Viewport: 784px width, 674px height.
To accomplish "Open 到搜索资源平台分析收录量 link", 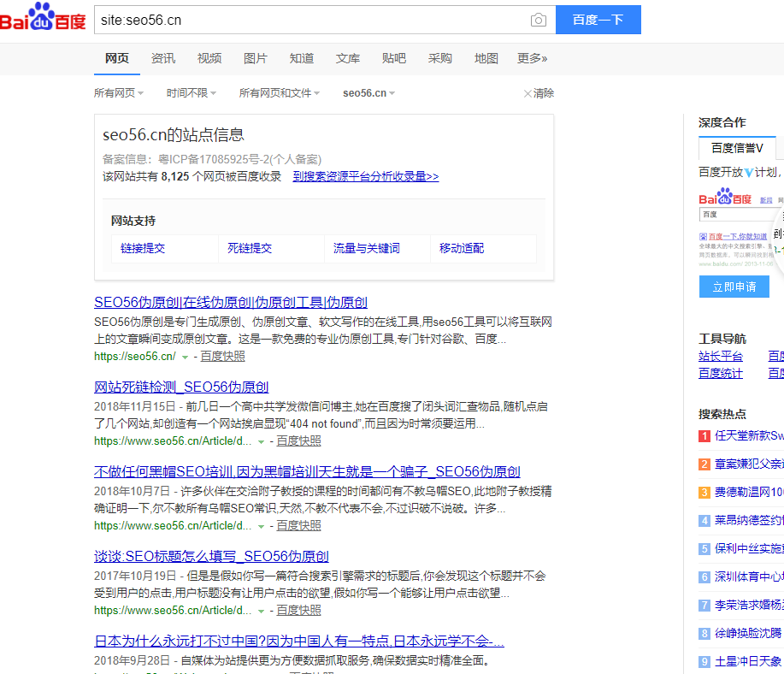I will coord(366,177).
